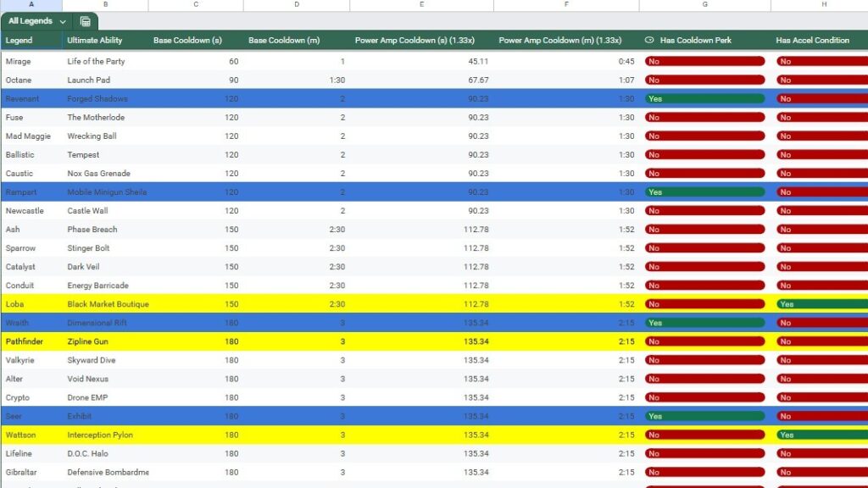Select The Motherlode cell
868x488 pixels.
(x=105, y=117)
